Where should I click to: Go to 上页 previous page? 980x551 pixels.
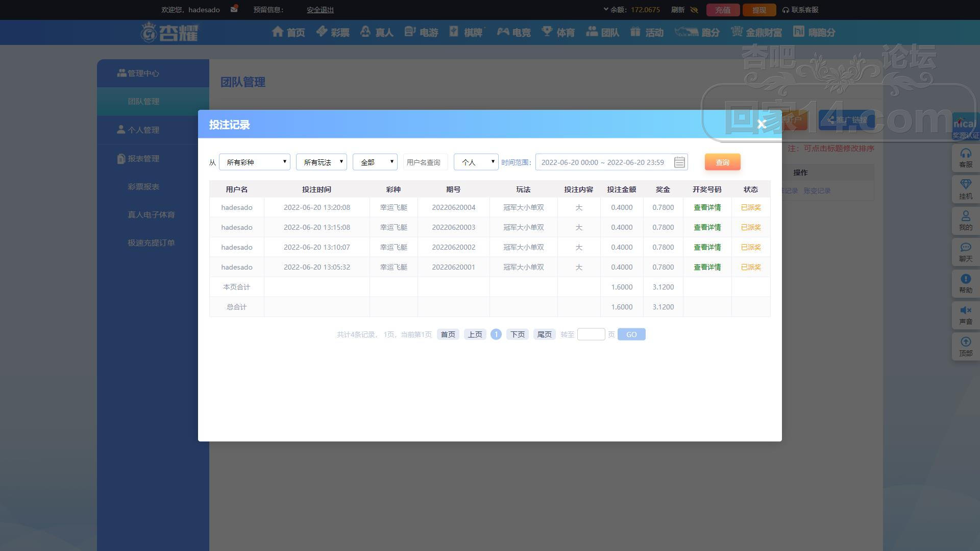tap(475, 334)
